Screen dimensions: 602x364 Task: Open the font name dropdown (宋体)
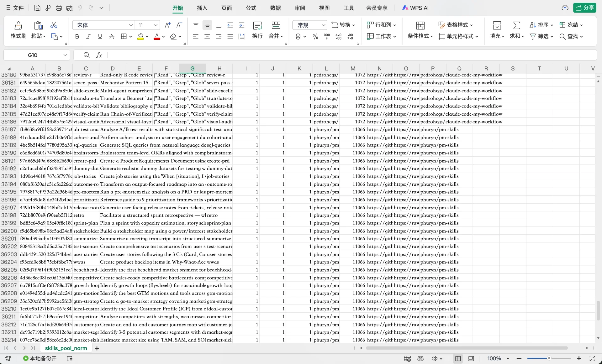[131, 25]
